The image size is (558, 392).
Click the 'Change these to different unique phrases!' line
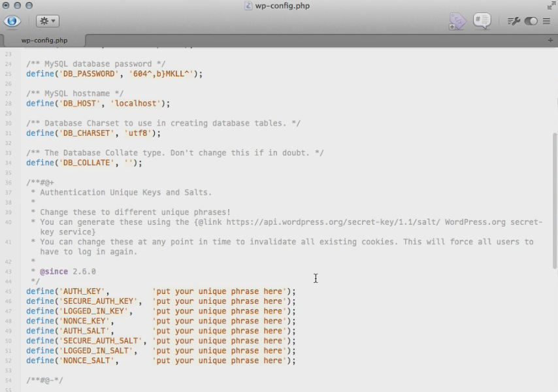135,212
